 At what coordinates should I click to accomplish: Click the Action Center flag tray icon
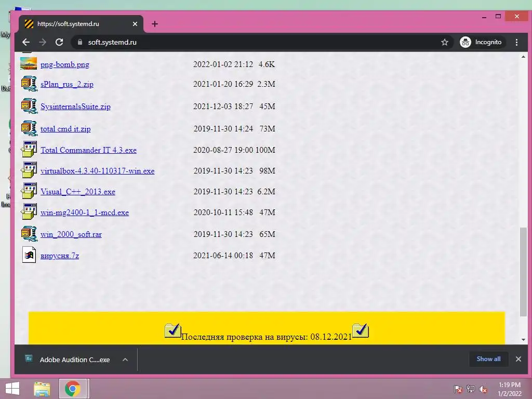pos(458,389)
